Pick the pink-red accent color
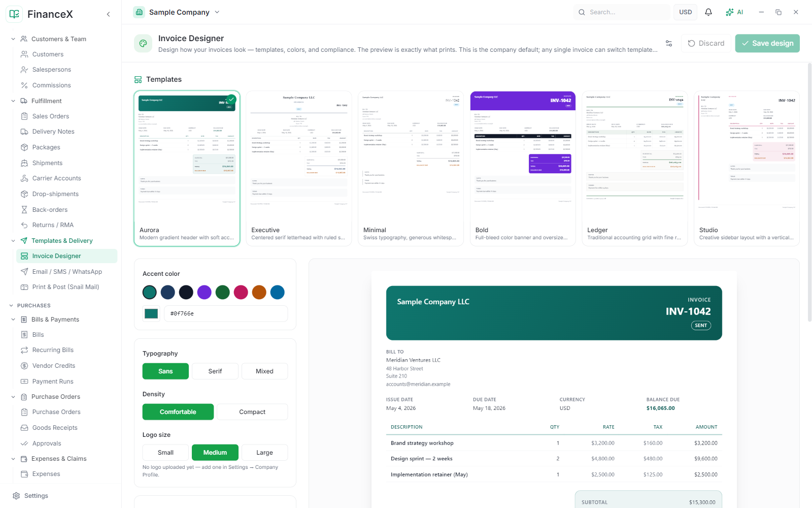 point(241,292)
